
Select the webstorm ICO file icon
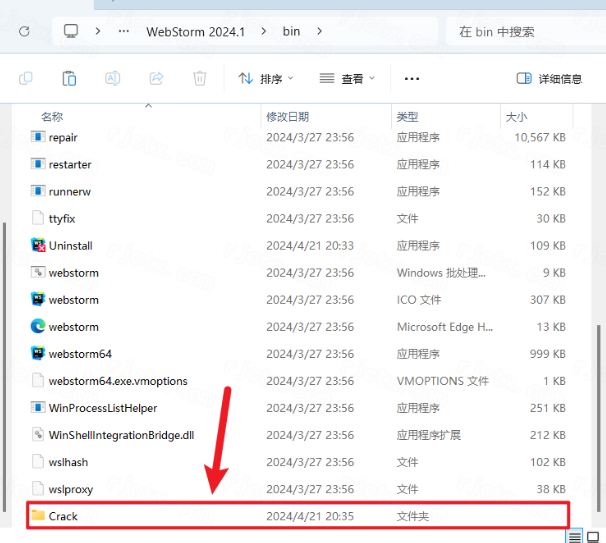pyautogui.click(x=38, y=299)
